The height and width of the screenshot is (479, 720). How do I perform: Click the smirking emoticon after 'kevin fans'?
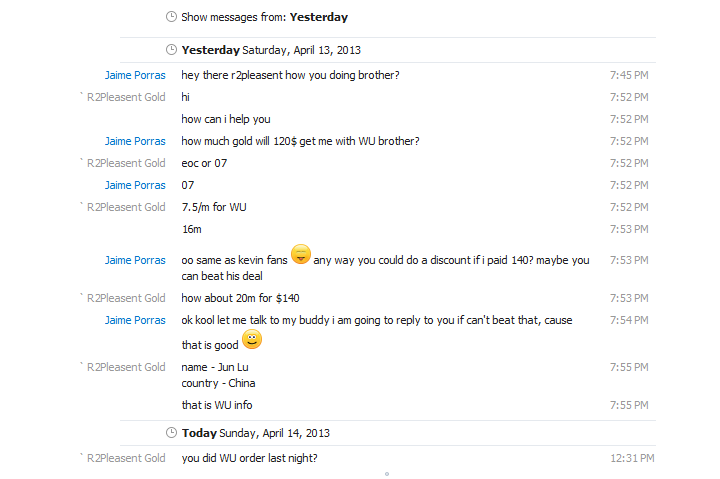[x=301, y=255]
